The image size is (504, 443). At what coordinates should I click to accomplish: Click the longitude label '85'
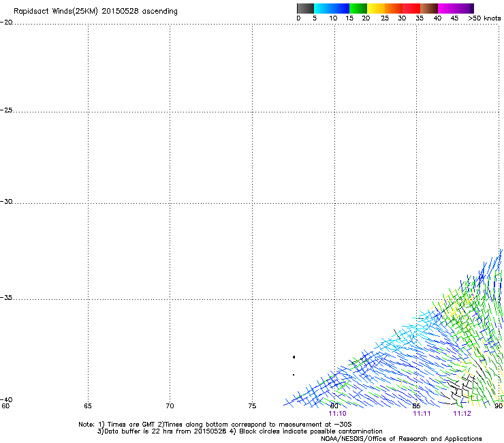416,406
